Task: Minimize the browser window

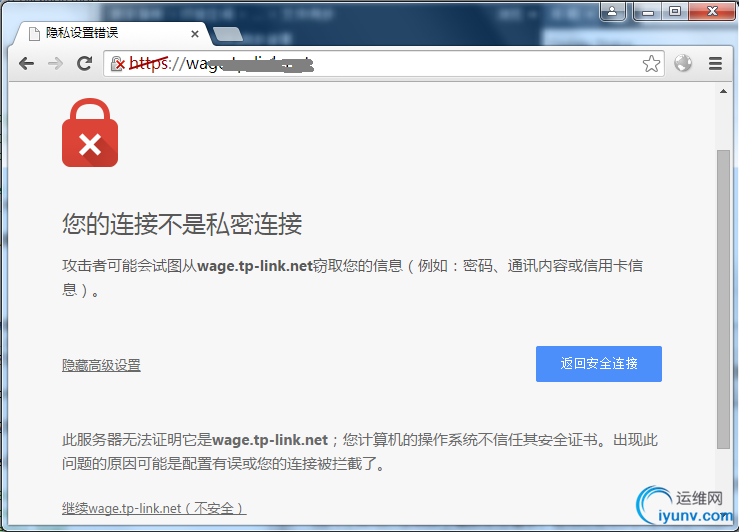Action: click(648, 11)
